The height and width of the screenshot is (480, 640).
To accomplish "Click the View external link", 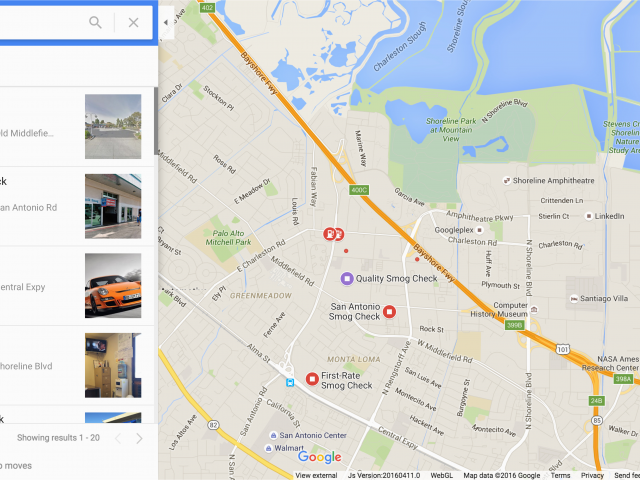I will pyautogui.click(x=316, y=476).
